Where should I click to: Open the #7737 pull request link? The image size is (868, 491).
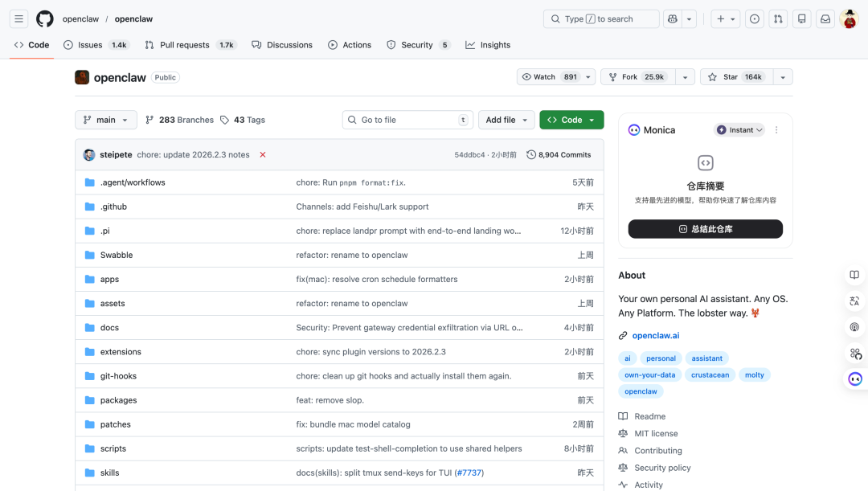click(x=469, y=473)
